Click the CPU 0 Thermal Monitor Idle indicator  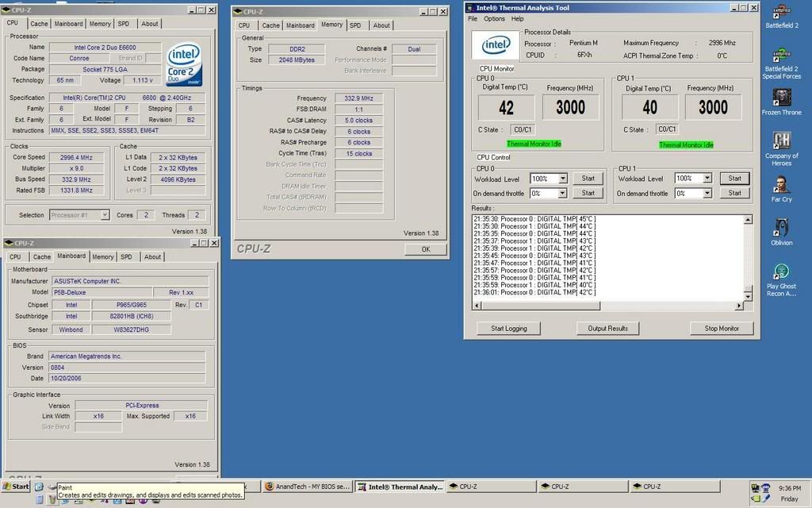pos(534,144)
